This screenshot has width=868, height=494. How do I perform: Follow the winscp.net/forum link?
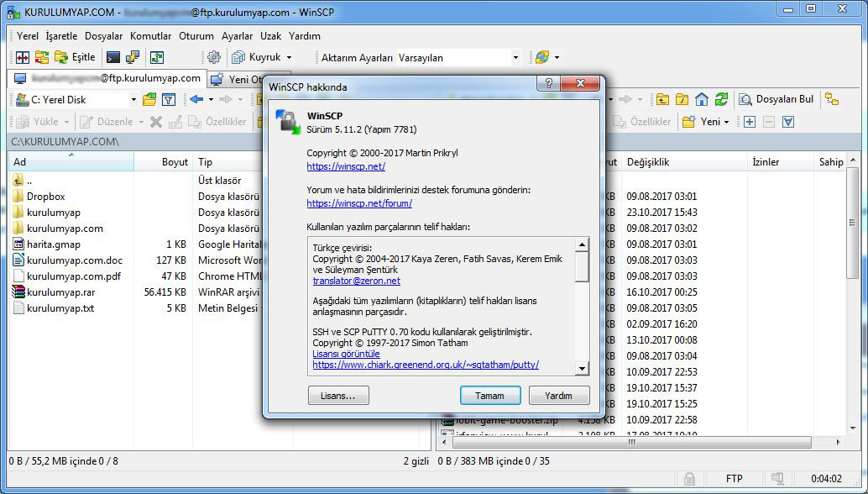pyautogui.click(x=359, y=203)
